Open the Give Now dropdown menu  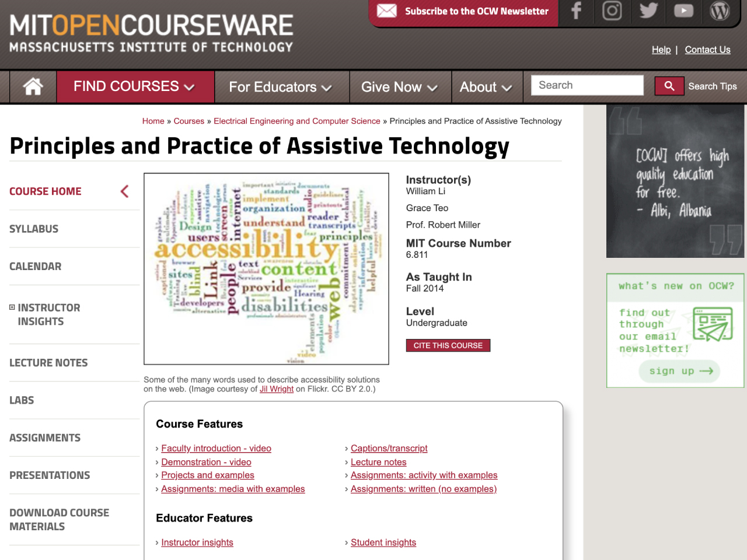(400, 87)
